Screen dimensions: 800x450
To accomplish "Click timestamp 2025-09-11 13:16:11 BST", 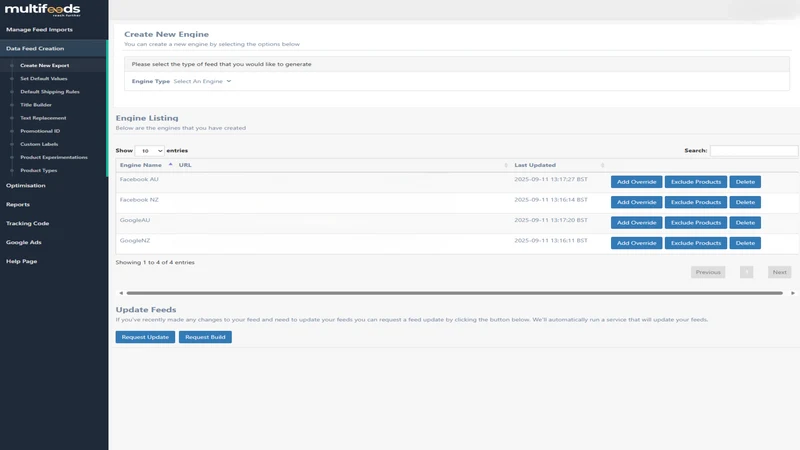I will (551, 241).
